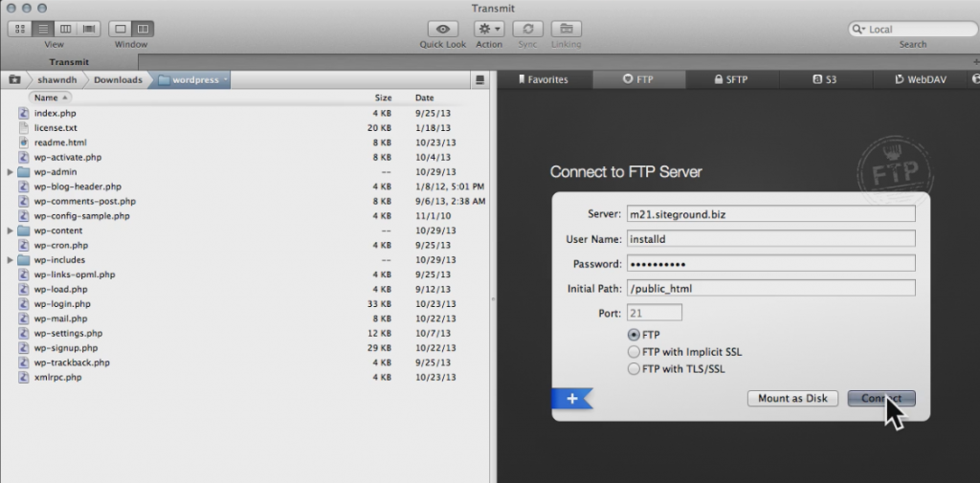Image resolution: width=980 pixels, height=483 pixels.
Task: Click the Port field
Action: pyautogui.click(x=654, y=313)
